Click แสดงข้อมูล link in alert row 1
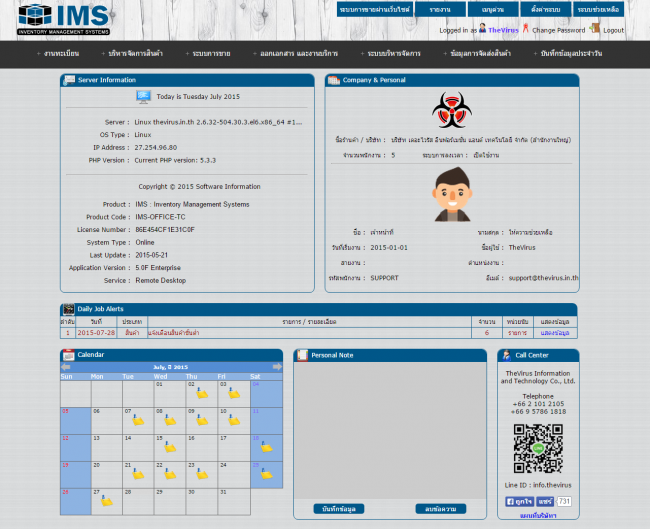Screen dimensions: 650x529 [555, 333]
